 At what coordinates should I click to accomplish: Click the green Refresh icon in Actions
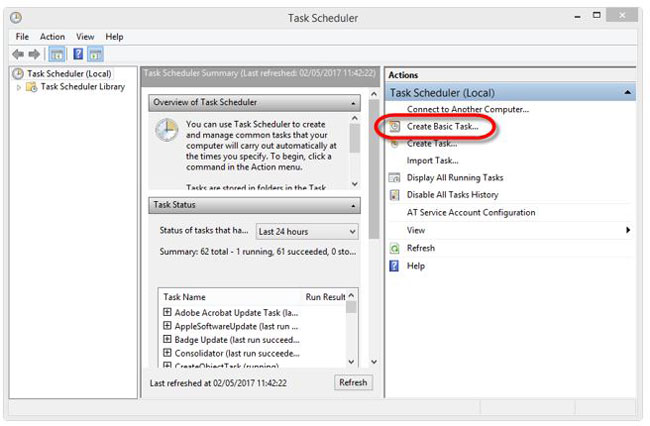pos(395,248)
